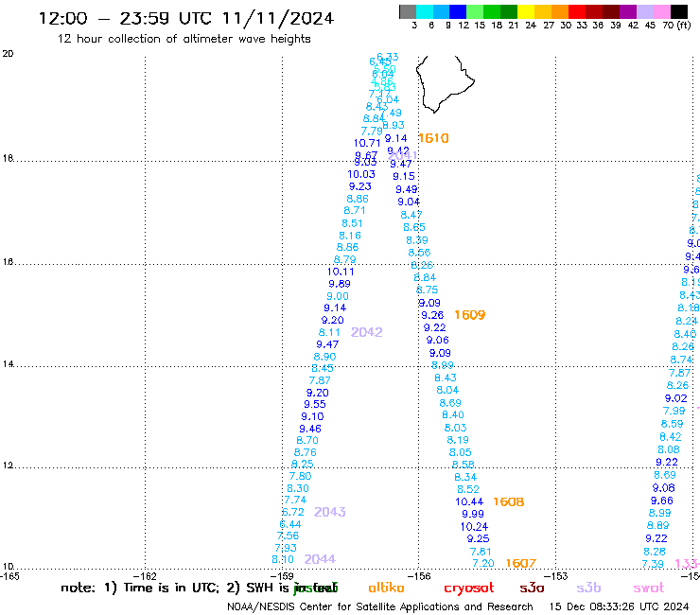Click the wave height value 8.05
Screen dimensions: 700x615
pyautogui.click(x=461, y=452)
